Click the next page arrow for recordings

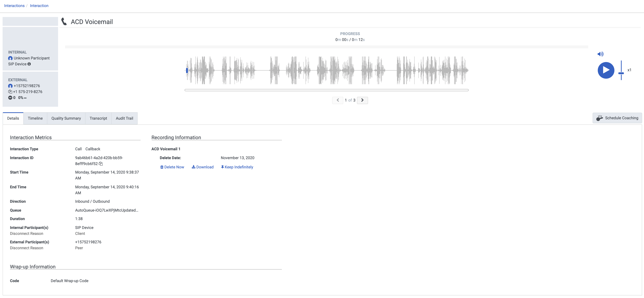[x=362, y=100]
